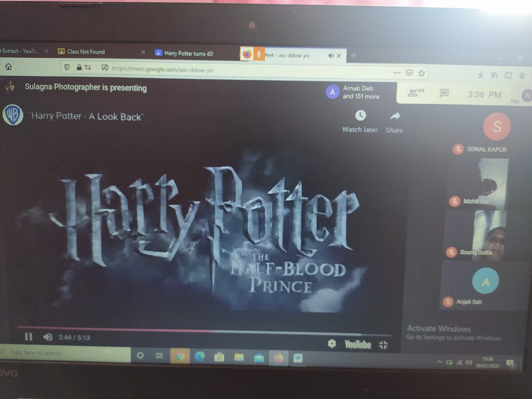Screen dimensions: 532x399
Task: Click the battery icon in system tray
Action: tap(449, 362)
